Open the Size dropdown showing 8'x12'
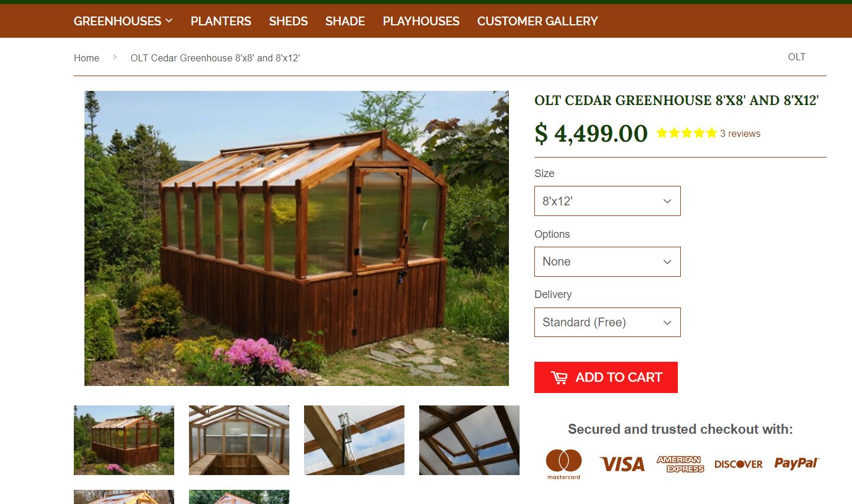 pyautogui.click(x=607, y=201)
